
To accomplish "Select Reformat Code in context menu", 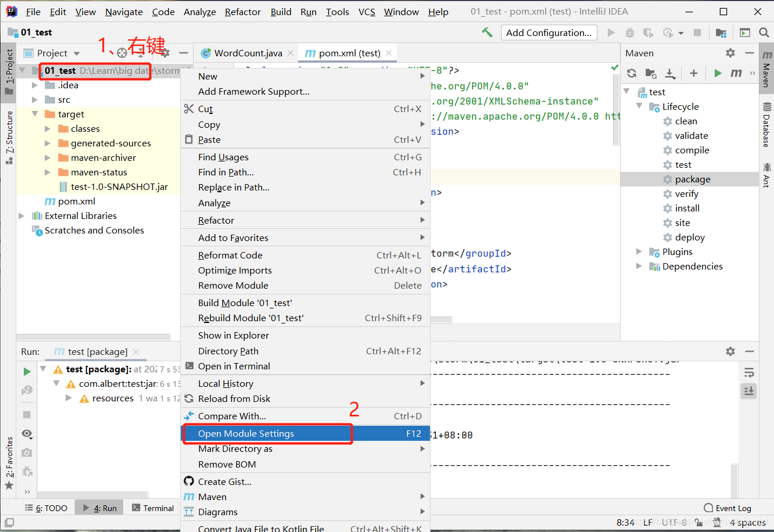I will point(306,255).
